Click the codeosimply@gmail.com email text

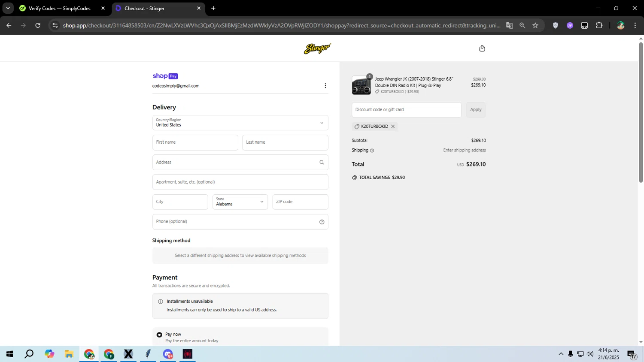pyautogui.click(x=176, y=86)
